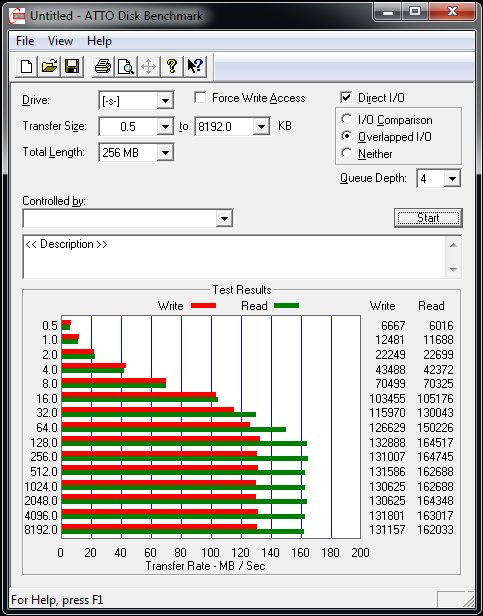Viewport: 483px width, 616px height.
Task: Click the Description scrollbar up arrow
Action: [453, 246]
